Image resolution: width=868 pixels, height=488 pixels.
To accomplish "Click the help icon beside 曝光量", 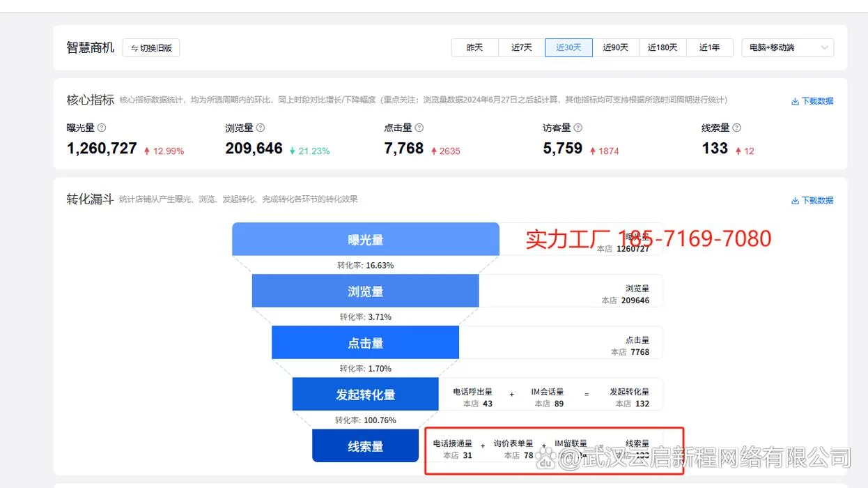I will [102, 128].
